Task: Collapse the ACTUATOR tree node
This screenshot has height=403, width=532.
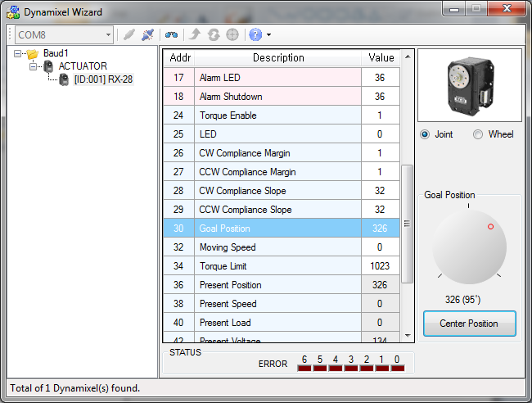Action: click(34, 66)
